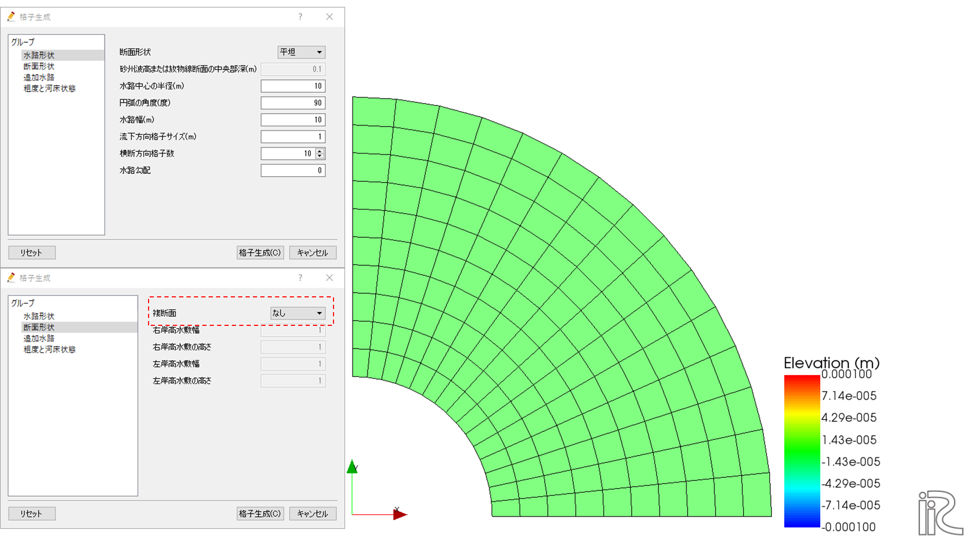
Task: Close the lower 格子生成 dialog
Action: (x=329, y=278)
